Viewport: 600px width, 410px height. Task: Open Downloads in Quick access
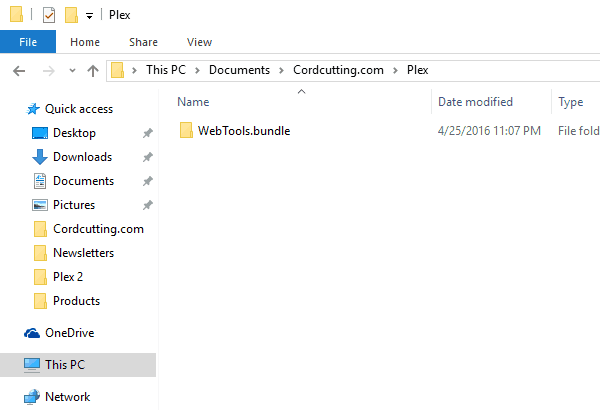82,157
